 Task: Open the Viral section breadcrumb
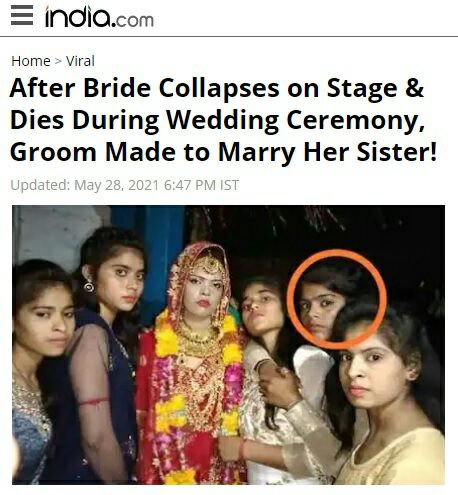[80, 61]
